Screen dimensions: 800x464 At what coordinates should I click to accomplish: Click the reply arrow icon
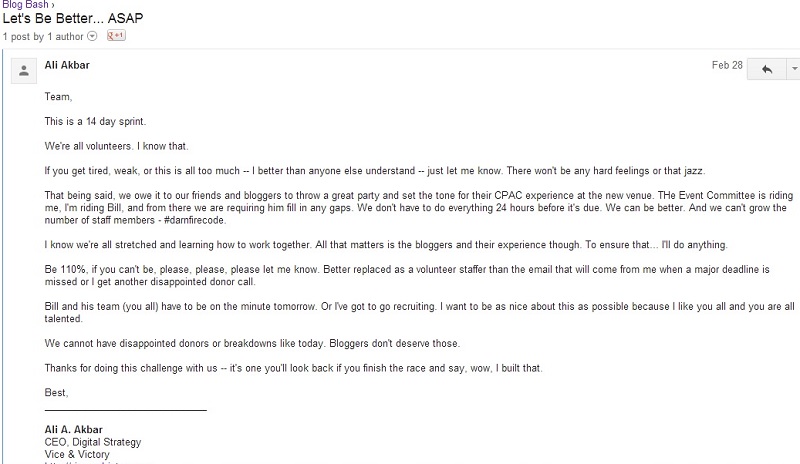point(766,69)
